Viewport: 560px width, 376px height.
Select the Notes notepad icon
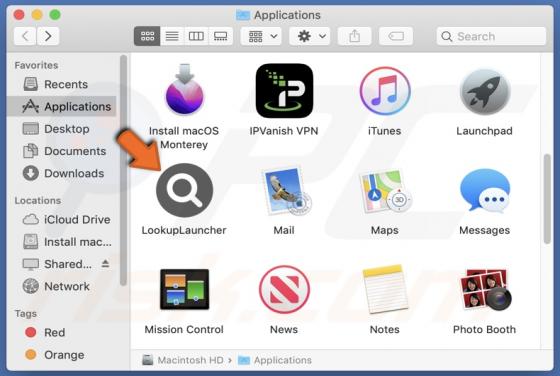tap(385, 289)
